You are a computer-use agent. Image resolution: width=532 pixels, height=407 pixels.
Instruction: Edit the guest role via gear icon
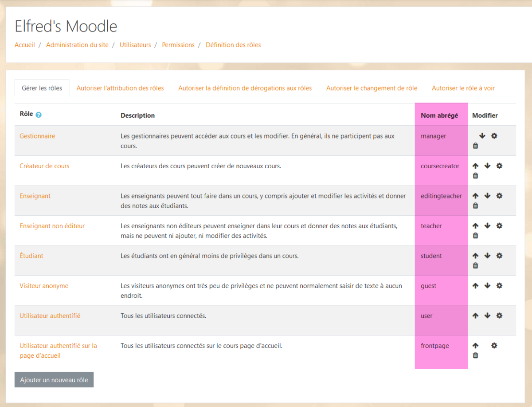tap(499, 285)
